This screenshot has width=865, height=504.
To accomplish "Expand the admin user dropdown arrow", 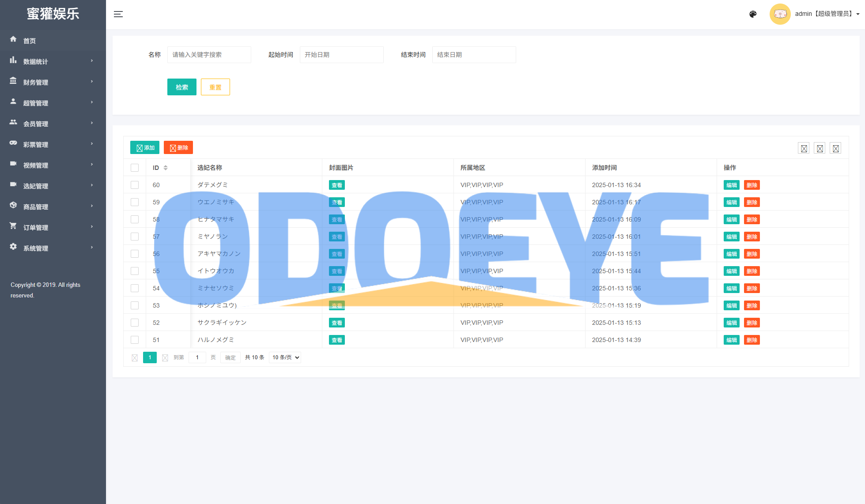I will pyautogui.click(x=858, y=14).
